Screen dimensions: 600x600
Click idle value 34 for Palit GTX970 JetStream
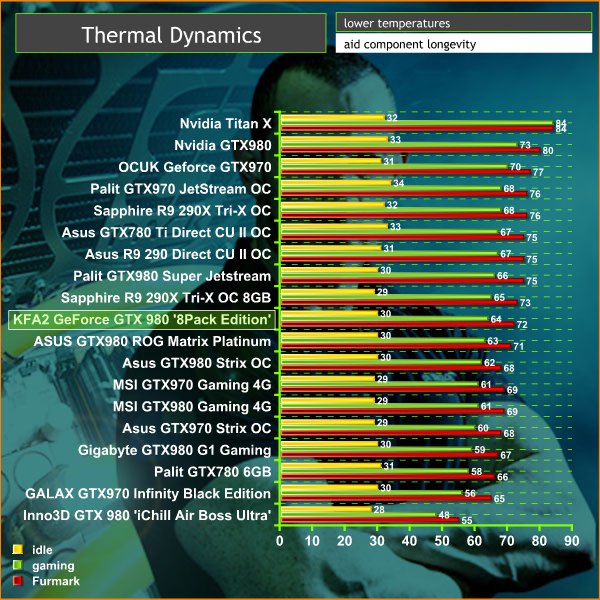(399, 183)
